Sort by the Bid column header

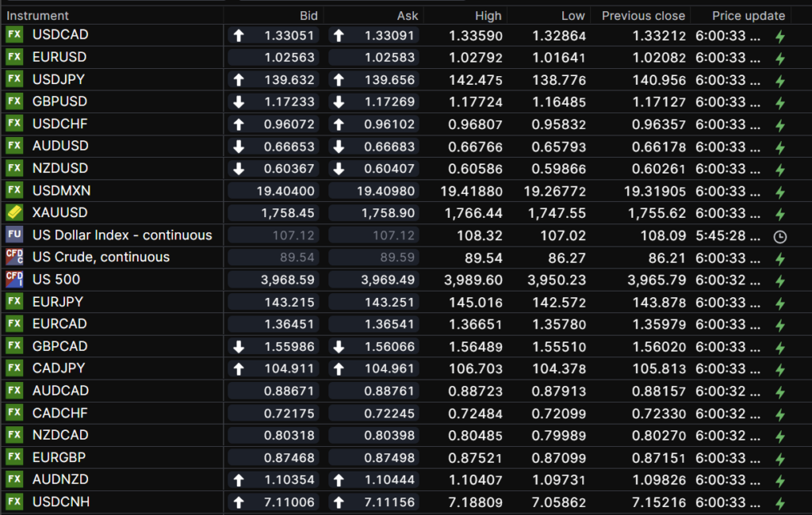pos(308,16)
